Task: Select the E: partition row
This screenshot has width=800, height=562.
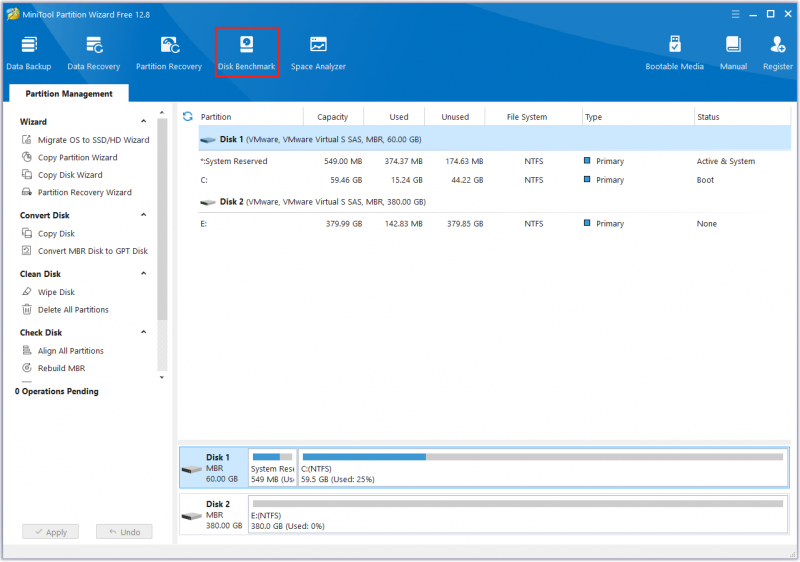Action: click(x=494, y=223)
